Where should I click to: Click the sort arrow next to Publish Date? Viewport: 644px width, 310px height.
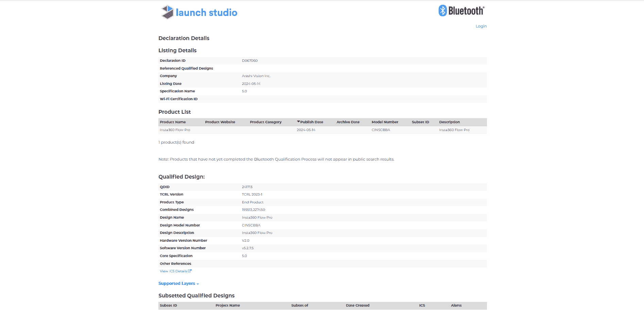298,122
